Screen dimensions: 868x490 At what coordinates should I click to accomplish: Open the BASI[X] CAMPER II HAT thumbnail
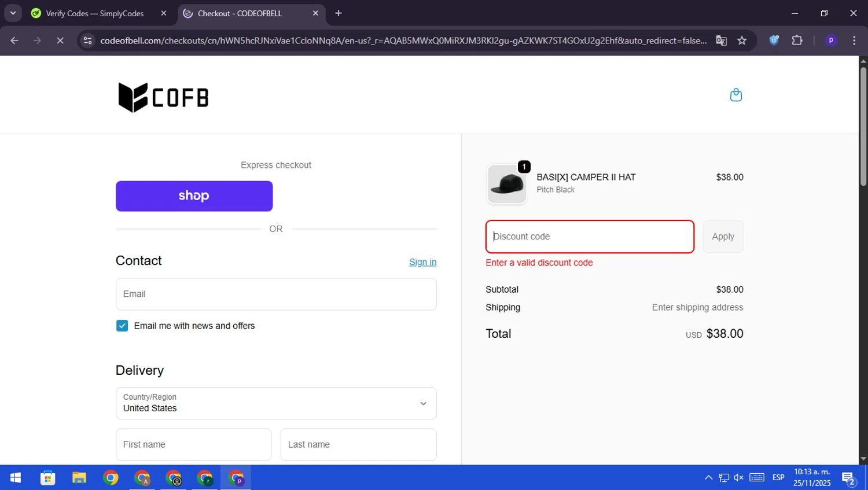coord(507,184)
